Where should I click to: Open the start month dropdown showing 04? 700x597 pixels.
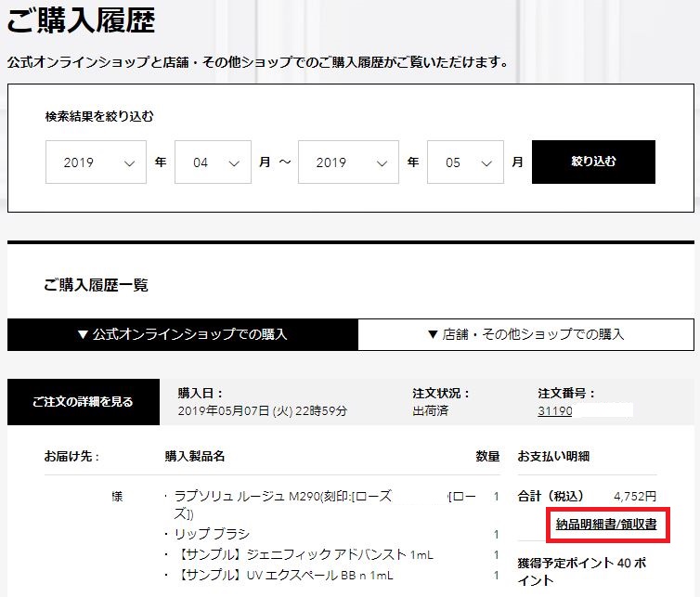214,162
